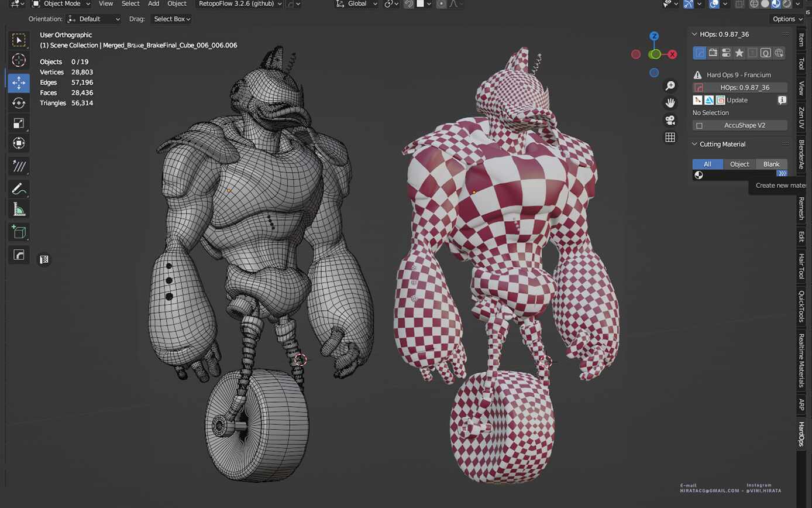812x508 pixels.
Task: Pick the Scale tool
Action: point(19,123)
